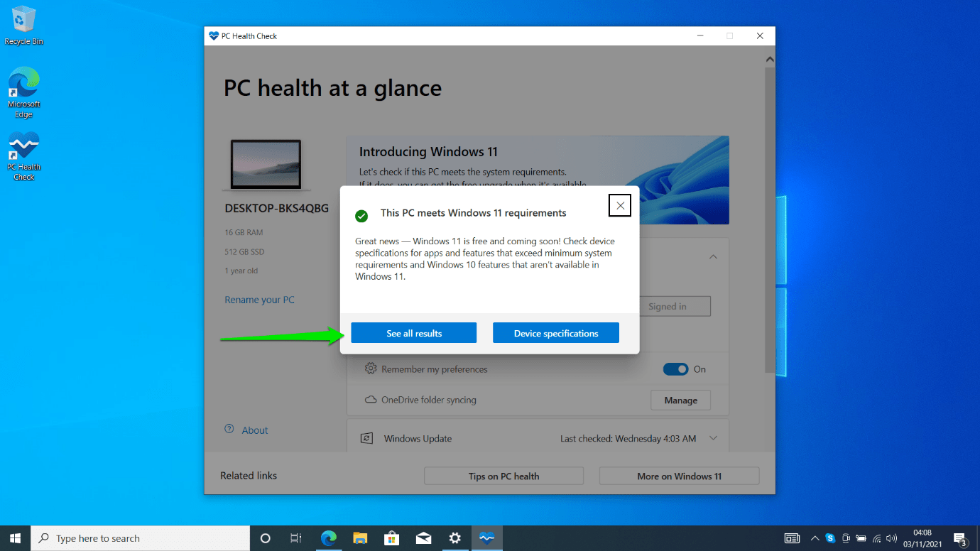The height and width of the screenshot is (551, 980).
Task: Click the About question mark icon
Action: click(x=229, y=429)
